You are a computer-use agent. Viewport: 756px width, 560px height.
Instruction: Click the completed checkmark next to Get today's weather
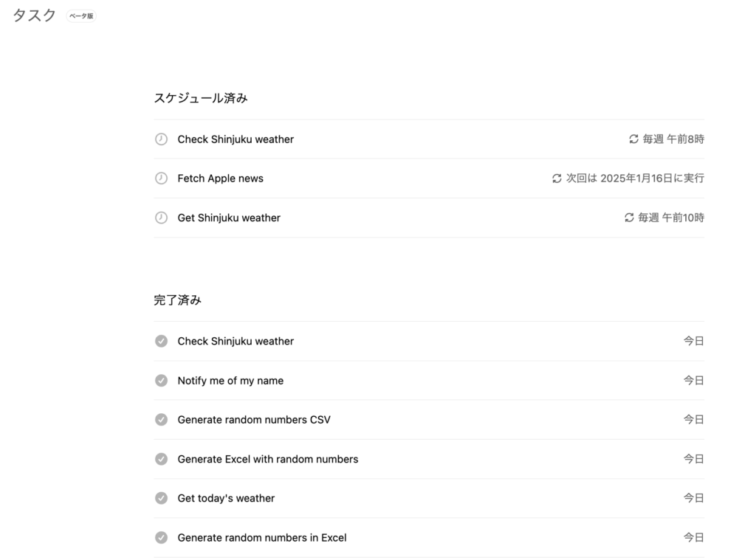162,498
